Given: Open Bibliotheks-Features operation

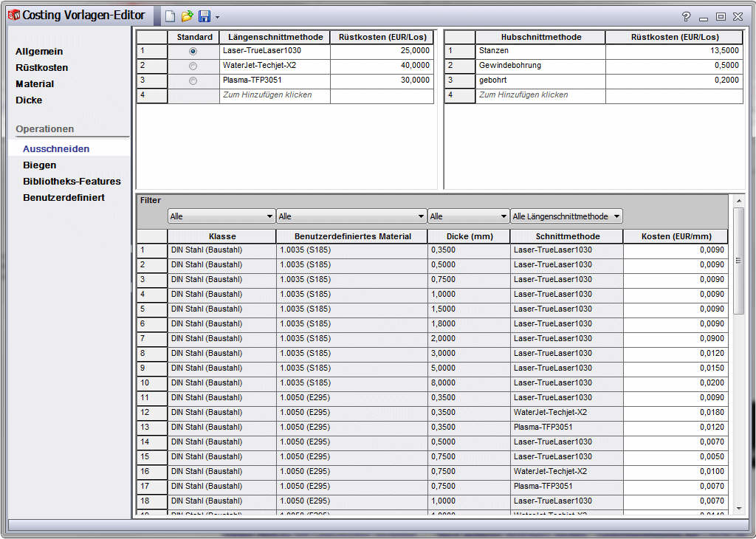Looking at the screenshot, I should (x=72, y=182).
